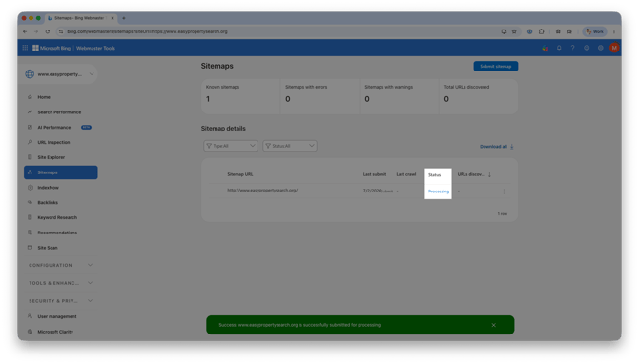Open URL Inspection page
This screenshot has height=364, width=639.
[x=60, y=142]
